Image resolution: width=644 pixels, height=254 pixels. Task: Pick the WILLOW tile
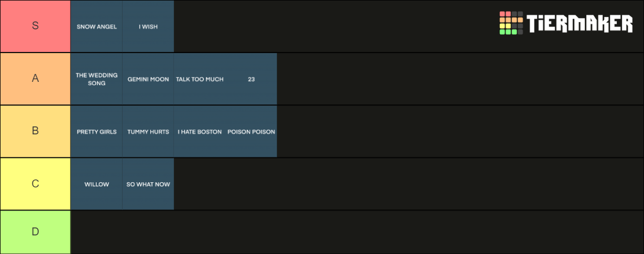click(x=97, y=184)
